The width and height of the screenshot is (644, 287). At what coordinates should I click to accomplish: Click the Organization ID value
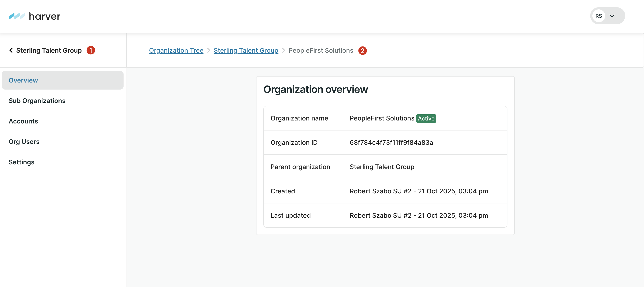click(391, 142)
